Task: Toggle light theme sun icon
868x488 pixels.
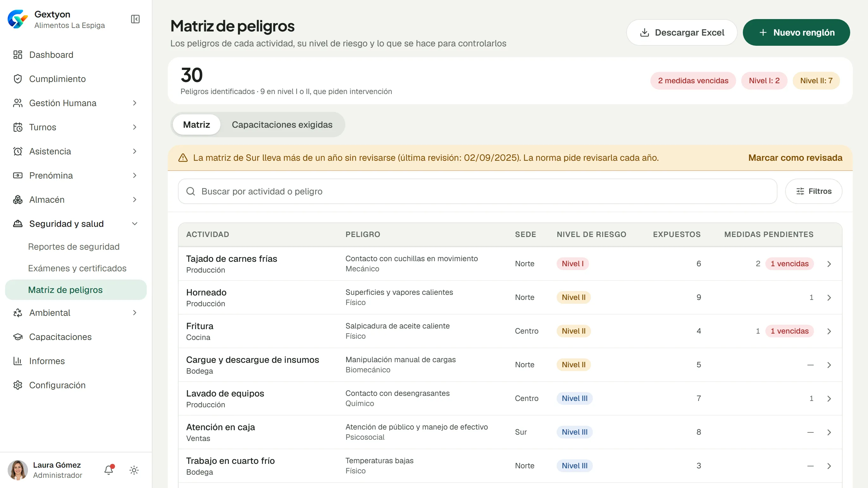Action: point(134,470)
